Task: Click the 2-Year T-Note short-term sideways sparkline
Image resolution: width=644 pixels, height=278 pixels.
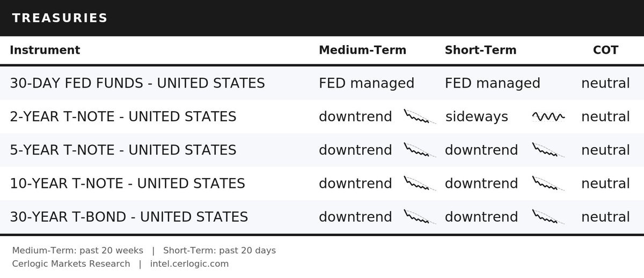Action: [548, 116]
